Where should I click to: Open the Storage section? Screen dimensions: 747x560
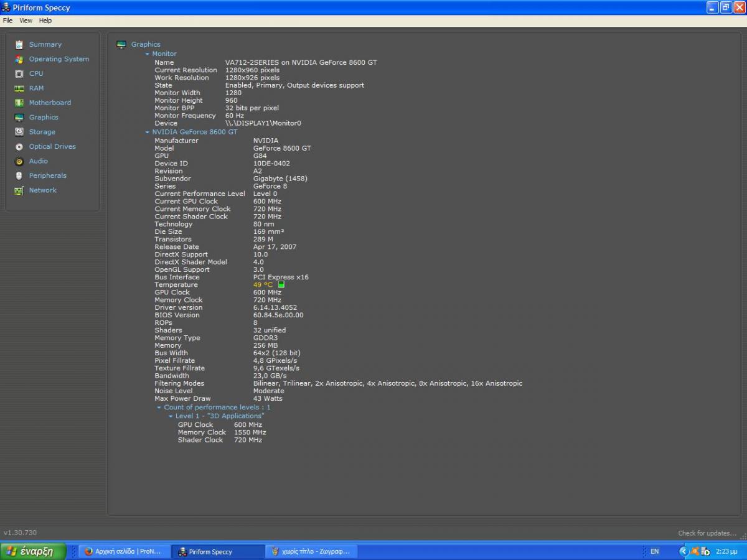pos(42,132)
